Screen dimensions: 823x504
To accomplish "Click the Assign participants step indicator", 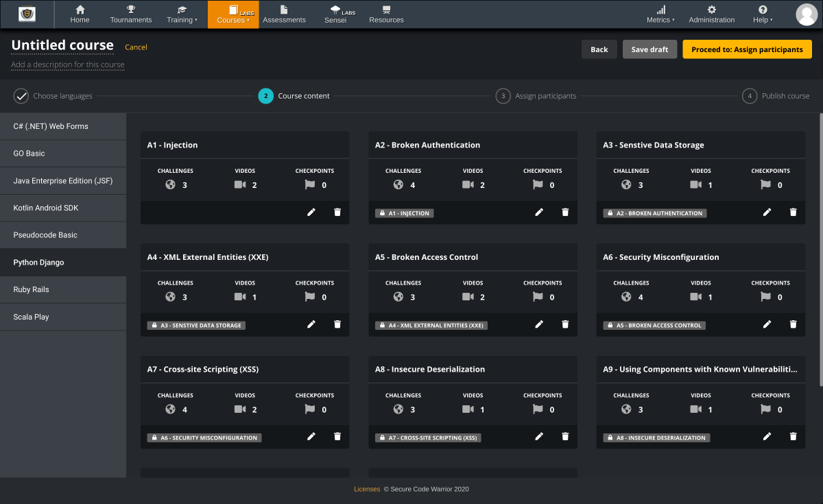I will tap(536, 96).
